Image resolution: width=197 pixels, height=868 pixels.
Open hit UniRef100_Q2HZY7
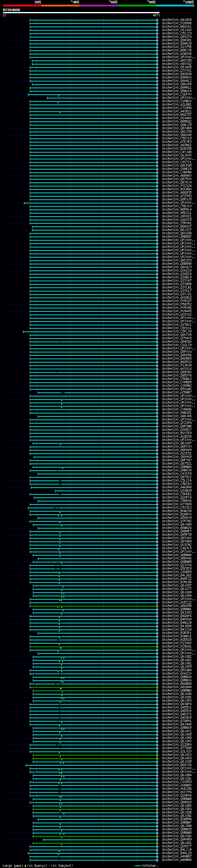[177, 846]
